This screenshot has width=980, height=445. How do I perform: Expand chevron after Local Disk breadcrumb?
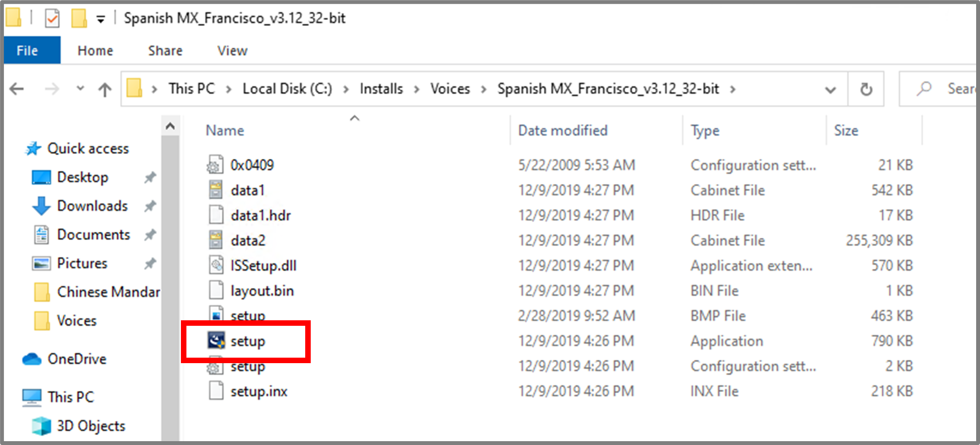346,90
